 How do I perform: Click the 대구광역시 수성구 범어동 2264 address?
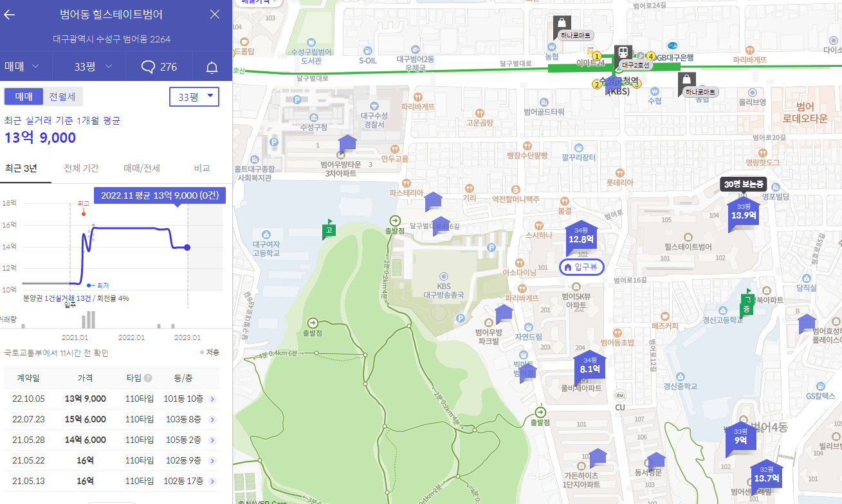(112, 39)
